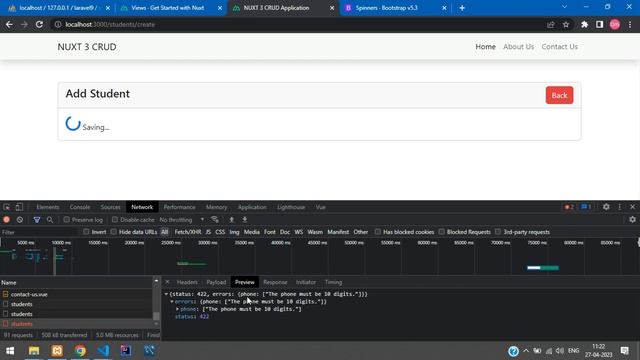Open network search magnifier

point(50,220)
